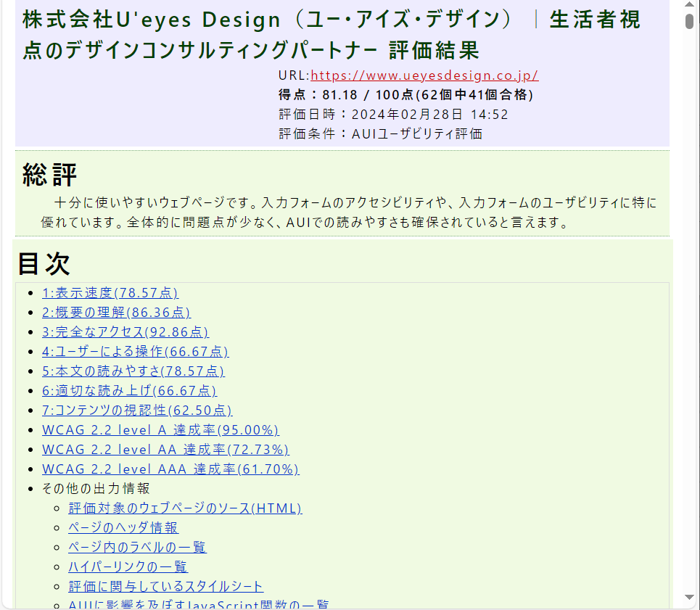700x610 pixels.
Task: Click 評価日時：2024年02月28日 14:52 text
Action: click(x=393, y=114)
